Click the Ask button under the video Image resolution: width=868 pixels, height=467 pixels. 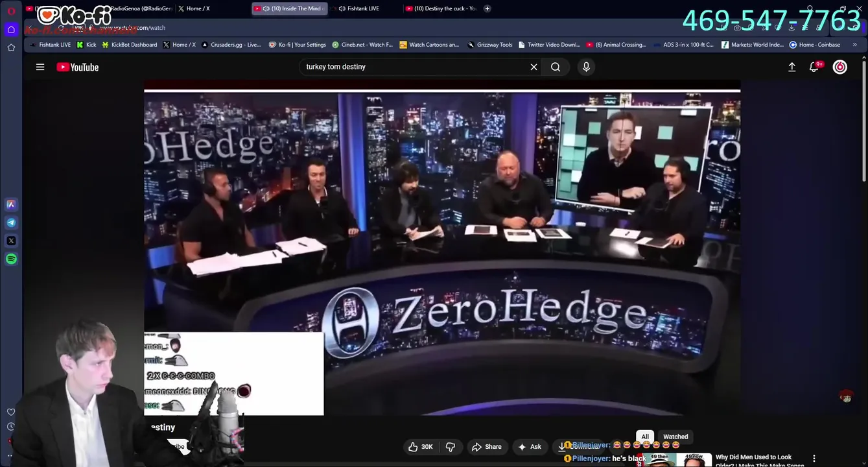click(530, 446)
